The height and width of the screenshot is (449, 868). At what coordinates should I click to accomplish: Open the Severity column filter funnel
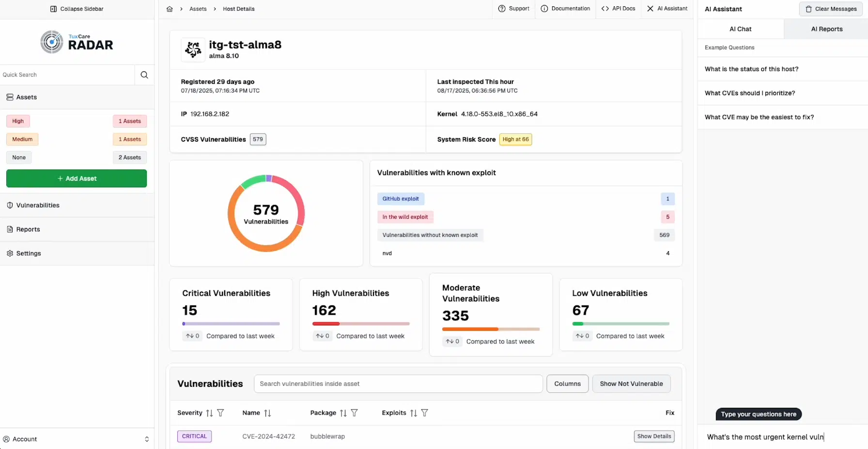[x=220, y=413]
